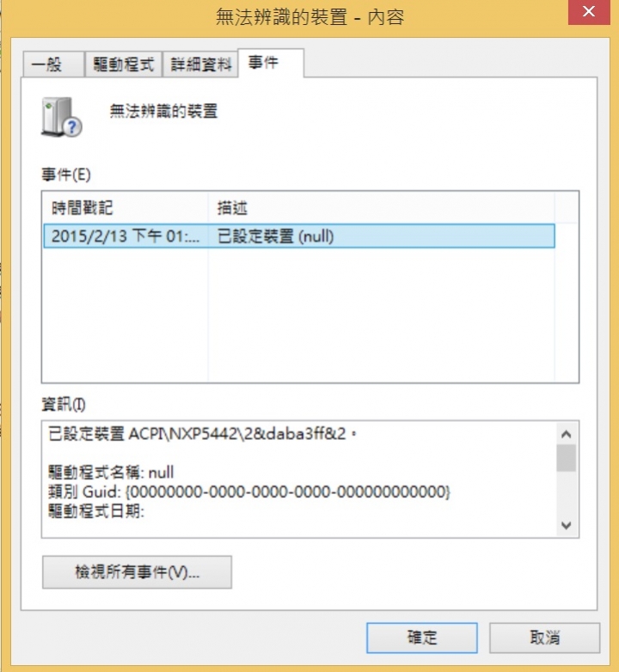The height and width of the screenshot is (672, 619).
Task: Cancel with the 取消 button
Action: click(x=544, y=638)
